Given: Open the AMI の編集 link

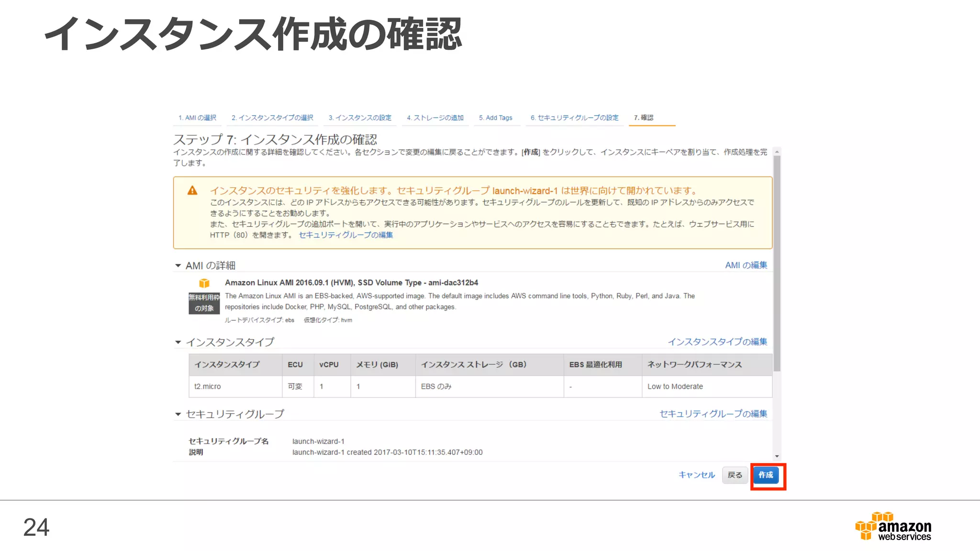Looking at the screenshot, I should pos(746,265).
